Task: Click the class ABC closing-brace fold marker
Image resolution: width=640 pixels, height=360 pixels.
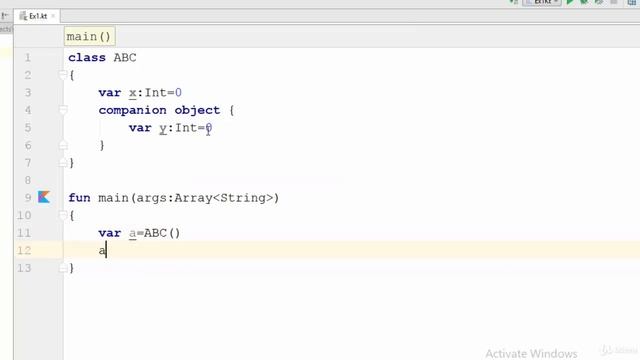Action: click(x=63, y=163)
